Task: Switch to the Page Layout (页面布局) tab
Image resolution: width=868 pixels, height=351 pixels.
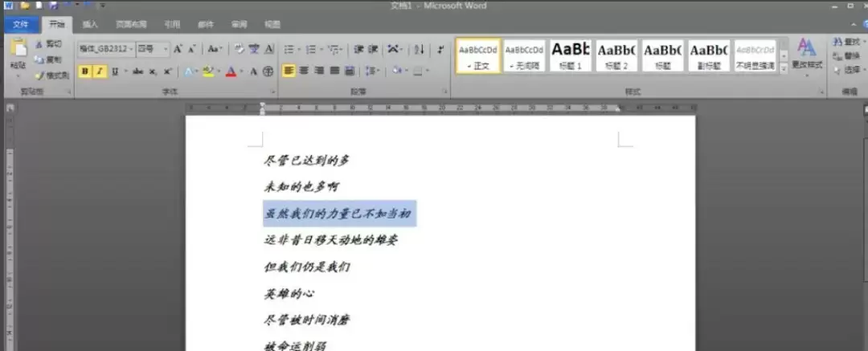Action: (x=131, y=24)
